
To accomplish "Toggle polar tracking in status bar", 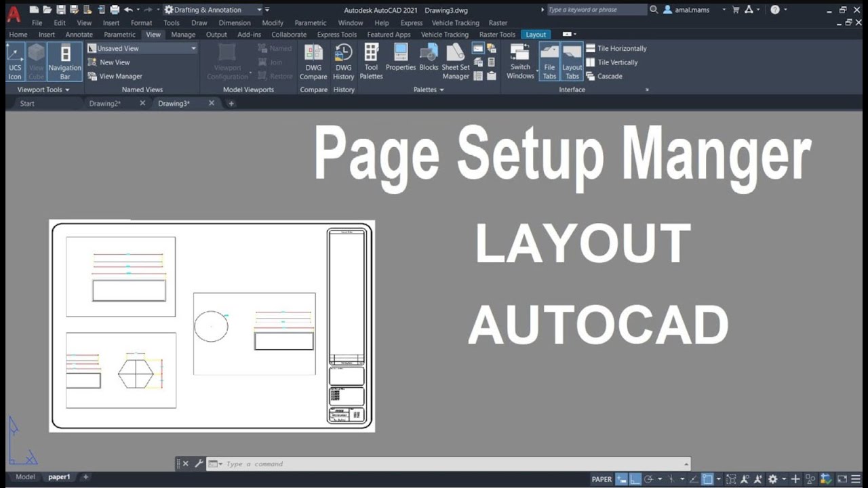I will (649, 479).
